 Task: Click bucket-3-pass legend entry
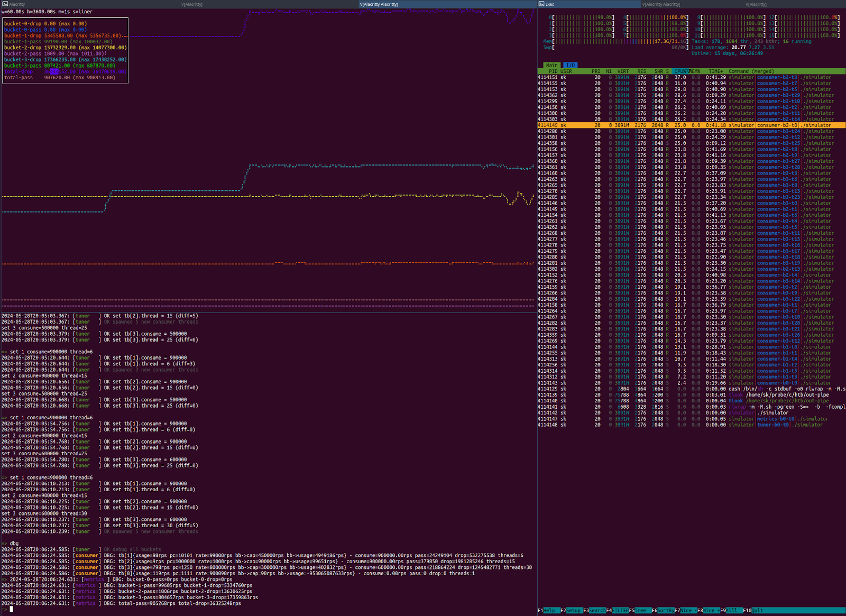click(x=59, y=66)
